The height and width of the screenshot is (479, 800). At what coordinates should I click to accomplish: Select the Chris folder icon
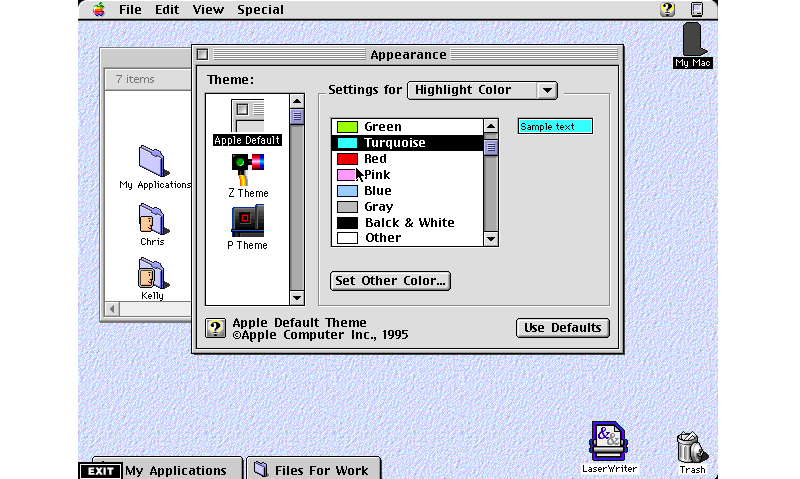(152, 224)
